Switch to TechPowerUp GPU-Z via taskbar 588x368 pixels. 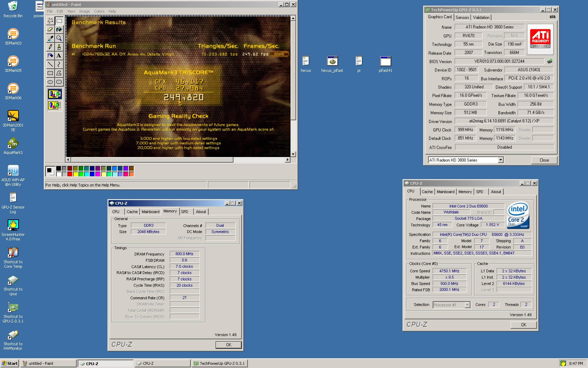click(x=220, y=363)
